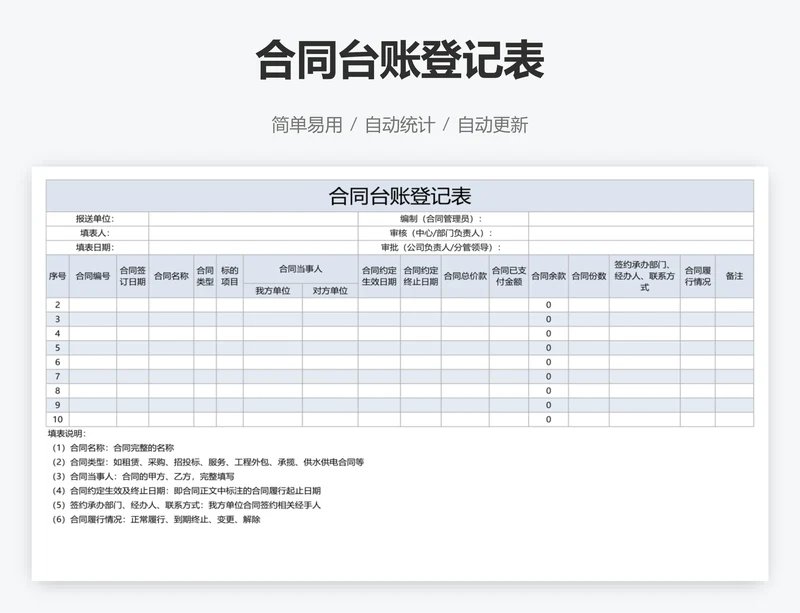Select the 标的项目 column header
Screen dimensions: 800x613
pos(230,276)
